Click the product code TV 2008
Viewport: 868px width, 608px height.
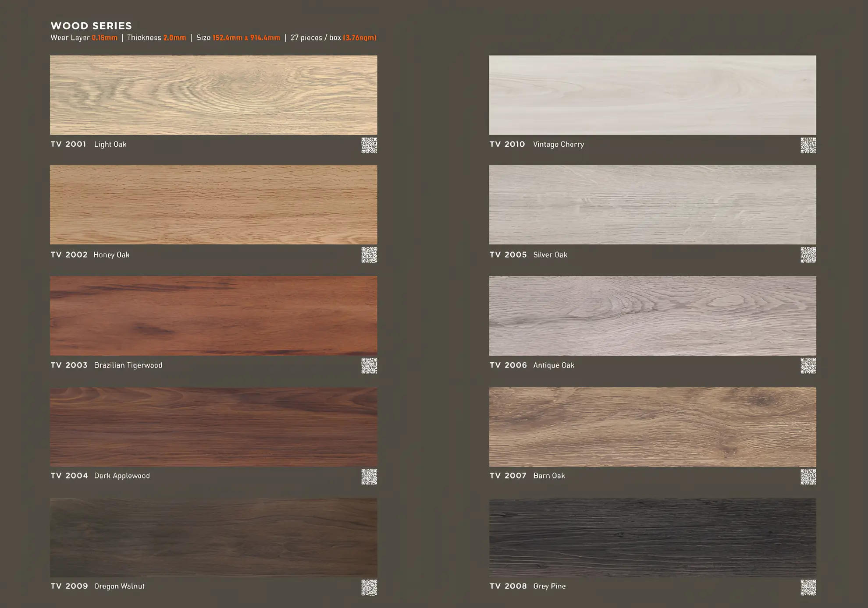click(508, 586)
